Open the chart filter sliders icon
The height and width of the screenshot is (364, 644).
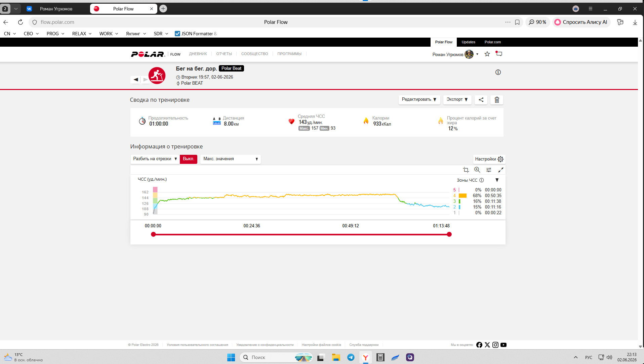(489, 170)
